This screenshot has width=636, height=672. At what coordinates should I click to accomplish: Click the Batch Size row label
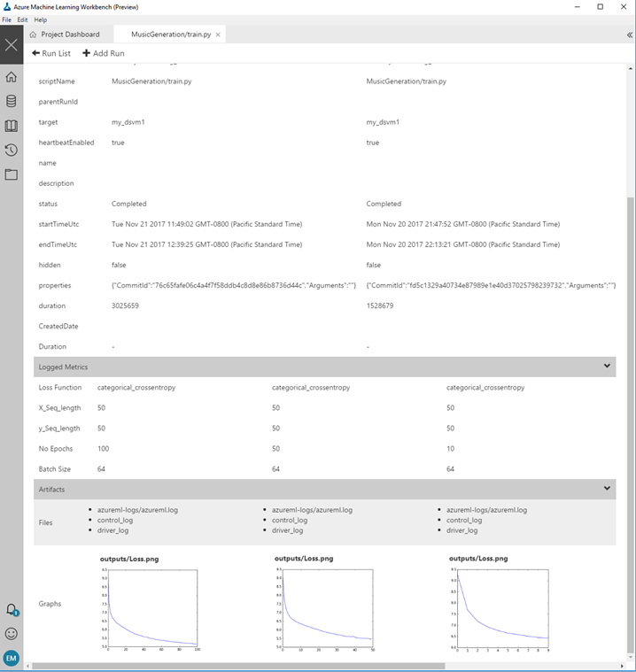click(x=54, y=469)
